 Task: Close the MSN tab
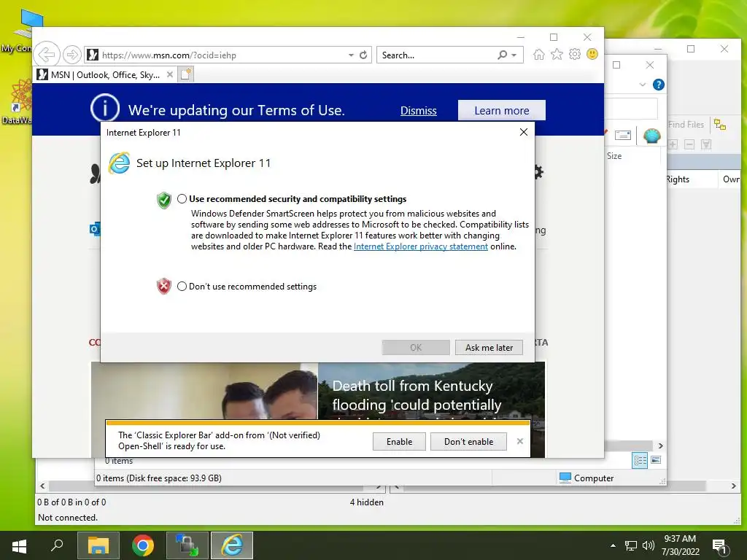pos(169,74)
